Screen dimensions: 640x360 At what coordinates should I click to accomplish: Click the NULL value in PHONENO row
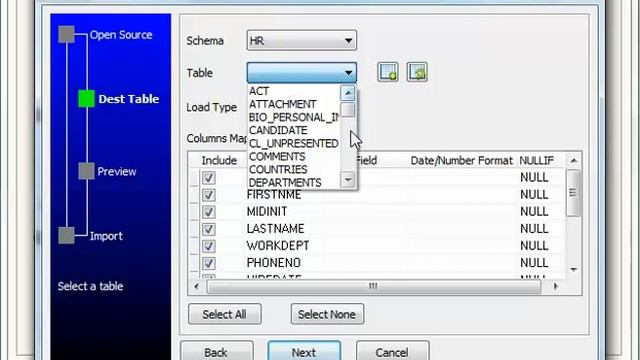click(534, 263)
